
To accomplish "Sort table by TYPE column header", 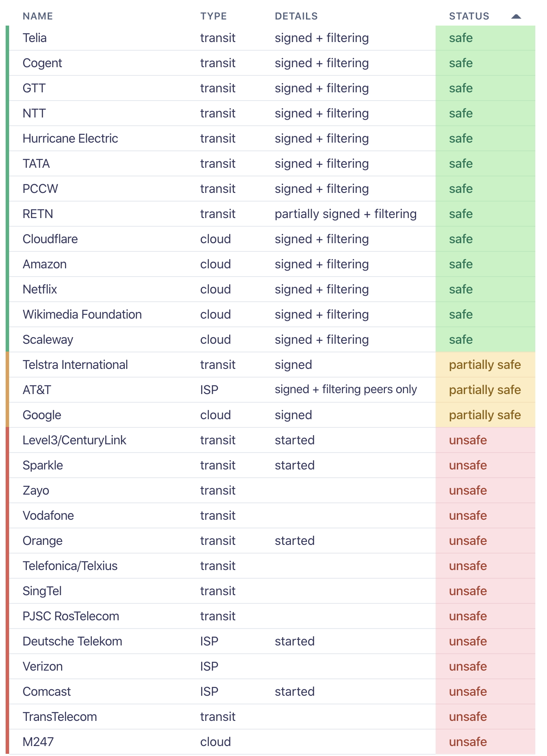I will pyautogui.click(x=213, y=16).
